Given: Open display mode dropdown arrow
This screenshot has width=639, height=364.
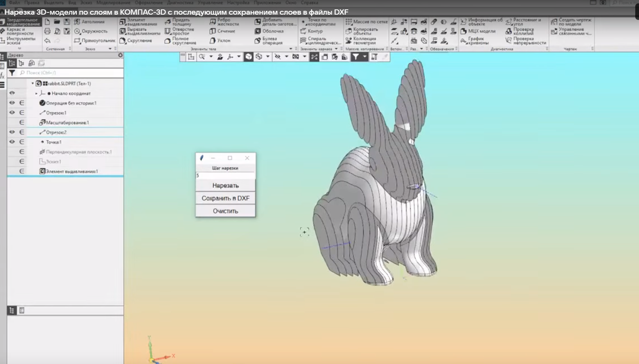Looking at the screenshot, I should 267,57.
